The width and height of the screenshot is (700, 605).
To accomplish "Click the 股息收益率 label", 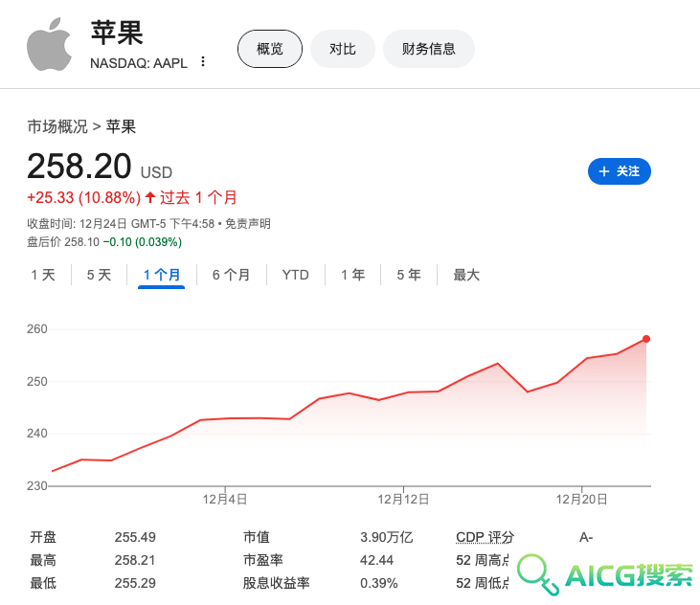I will 277,583.
